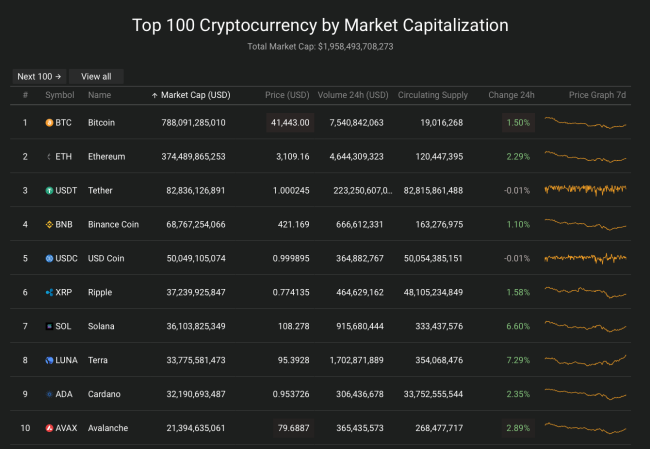Click Avalanche's 2.89% change value

[518, 428]
